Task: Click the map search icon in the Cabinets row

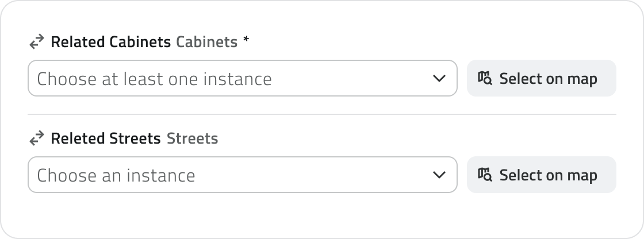Action: pos(485,78)
